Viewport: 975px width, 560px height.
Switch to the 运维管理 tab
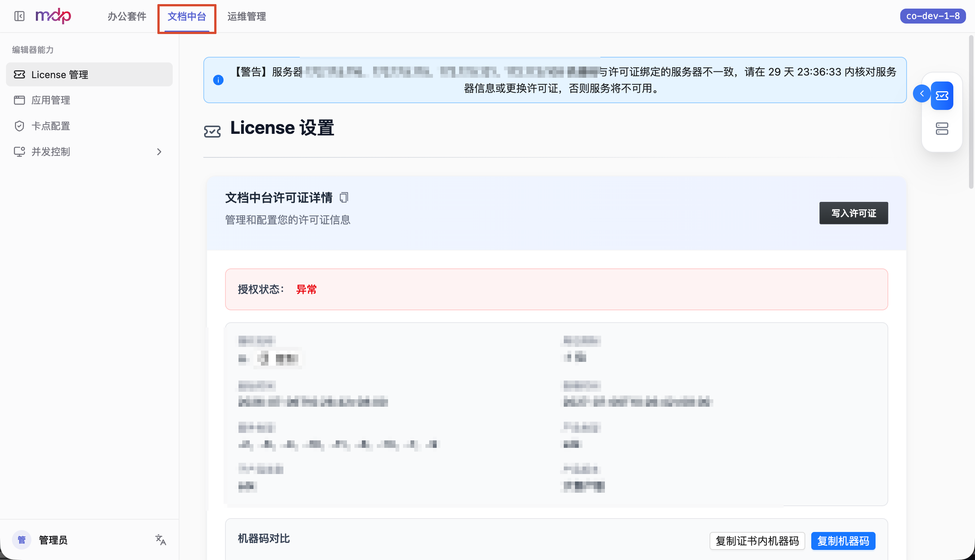[x=246, y=16]
